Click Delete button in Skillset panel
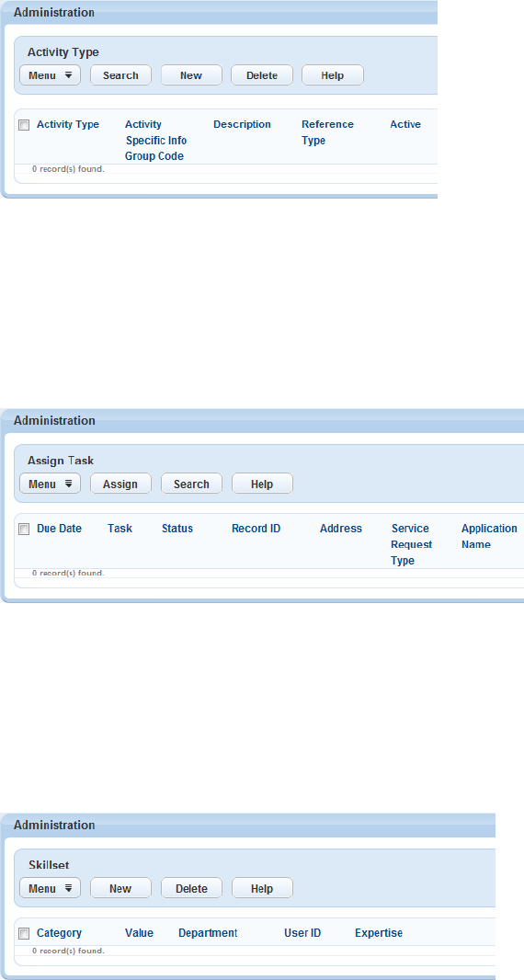 [x=191, y=888]
